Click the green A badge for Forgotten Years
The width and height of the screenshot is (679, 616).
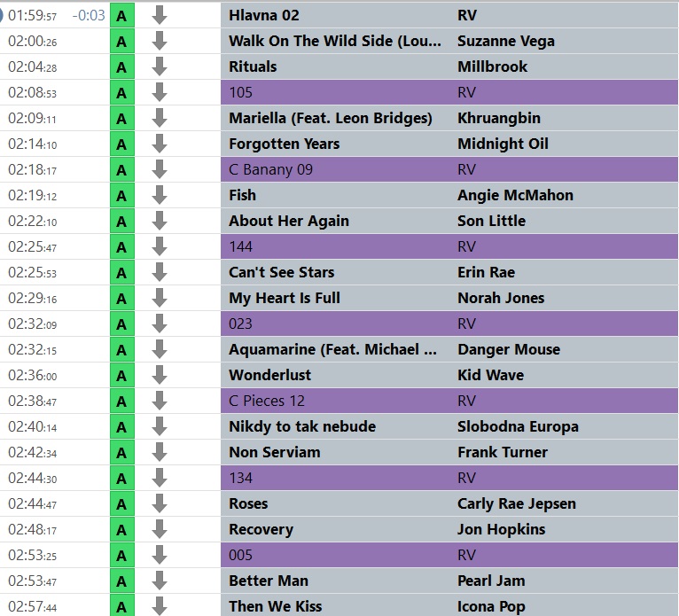tap(122, 144)
